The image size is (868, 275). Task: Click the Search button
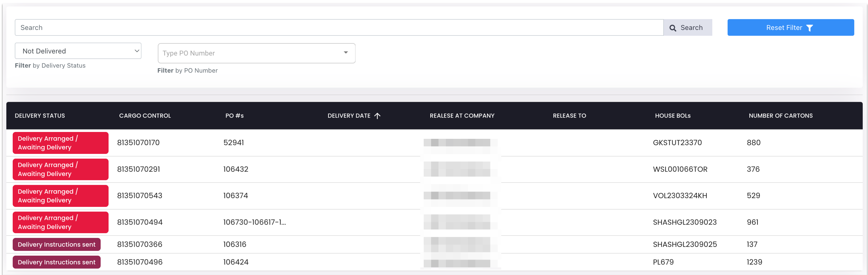(x=688, y=28)
